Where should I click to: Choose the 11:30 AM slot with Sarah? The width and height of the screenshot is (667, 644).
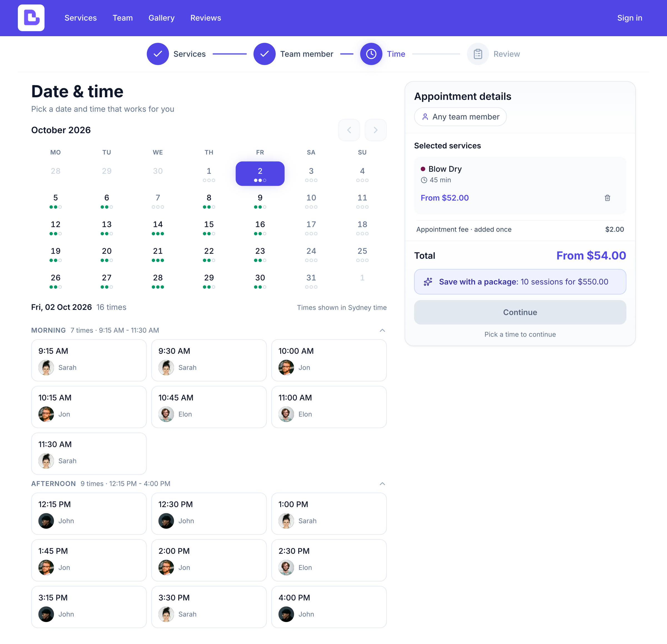pos(89,453)
